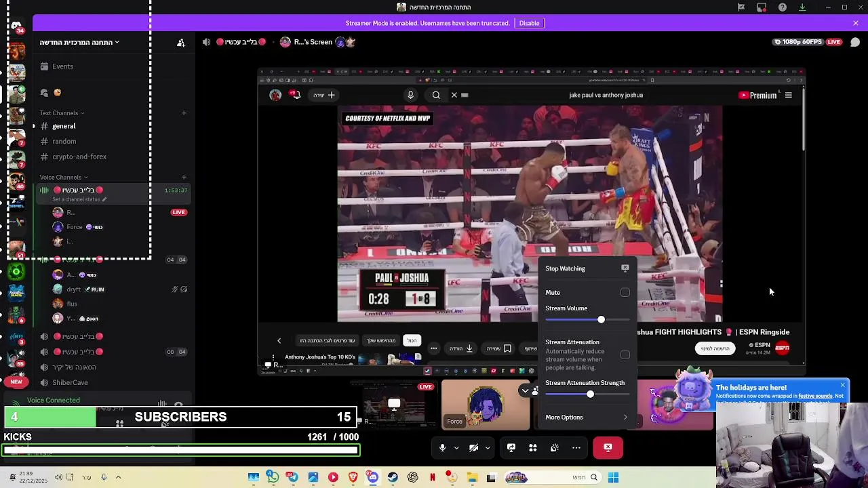Open the random text channel
Screen dimensions: 868x488
click(x=64, y=141)
